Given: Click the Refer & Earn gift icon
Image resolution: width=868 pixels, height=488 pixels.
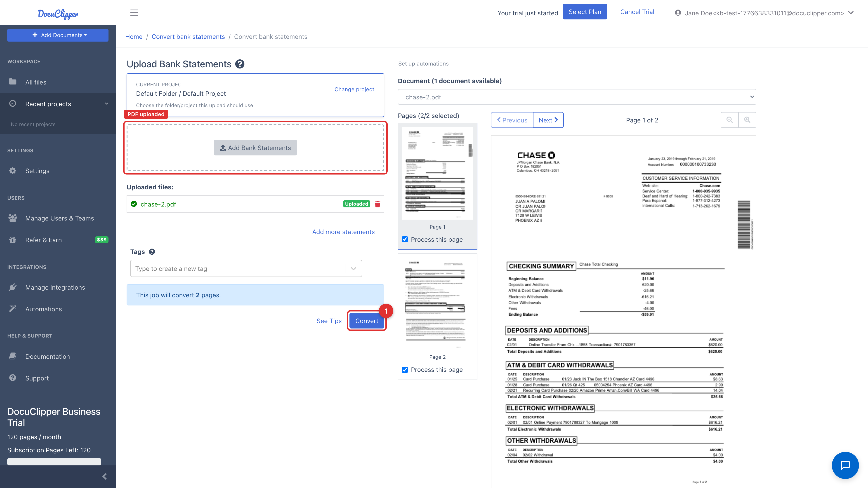Looking at the screenshot, I should point(12,240).
